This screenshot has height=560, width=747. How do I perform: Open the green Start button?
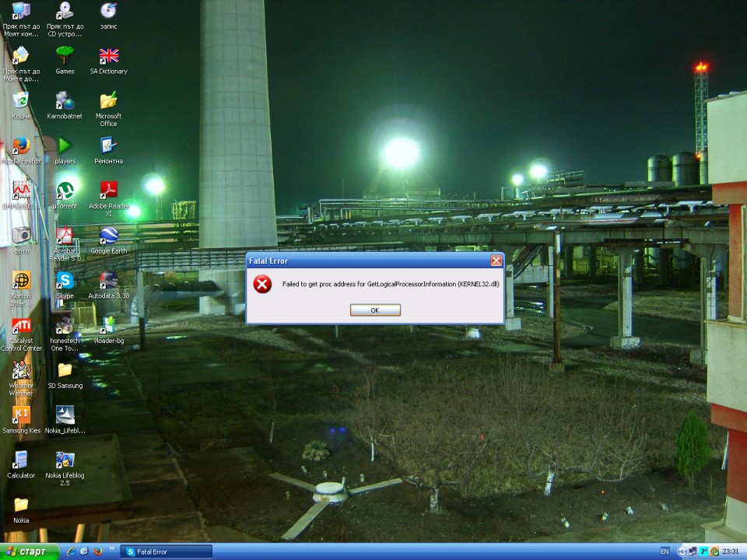[30, 551]
